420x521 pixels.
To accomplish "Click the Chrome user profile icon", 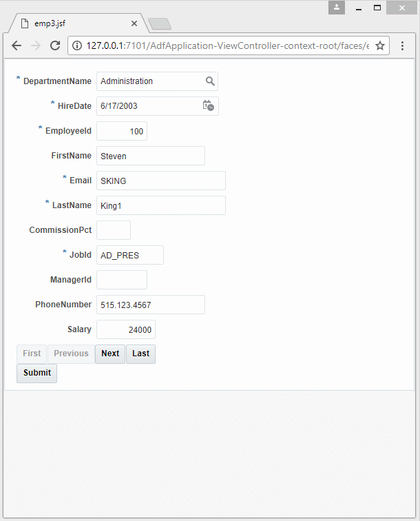I will (336, 8).
